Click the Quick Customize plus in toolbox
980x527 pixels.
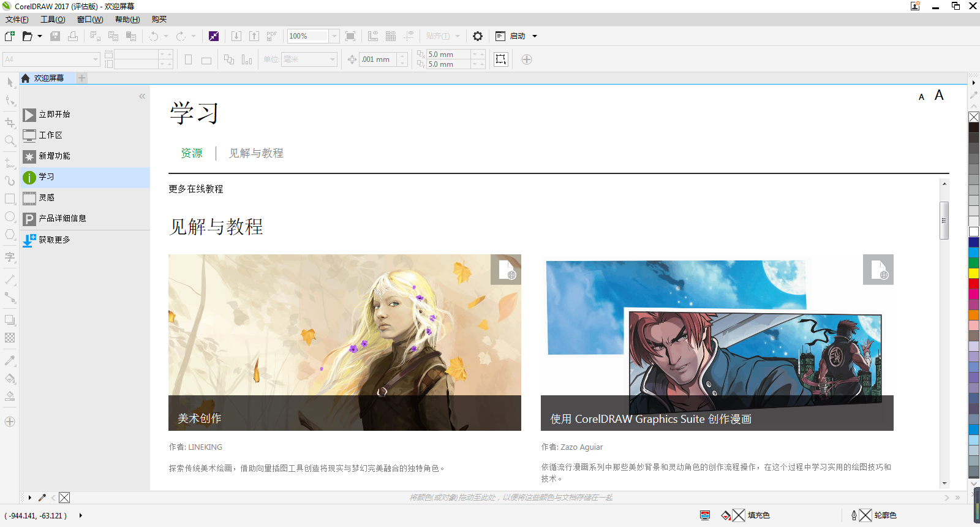pos(10,422)
